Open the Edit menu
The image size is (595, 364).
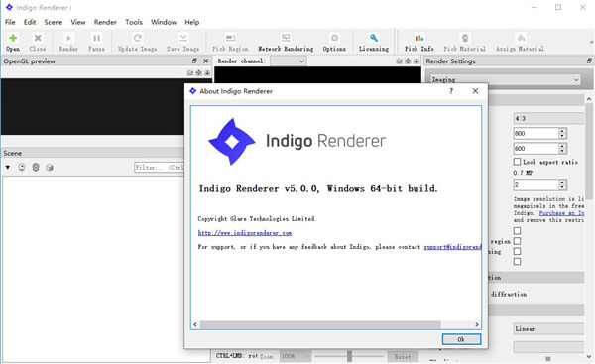click(x=30, y=22)
